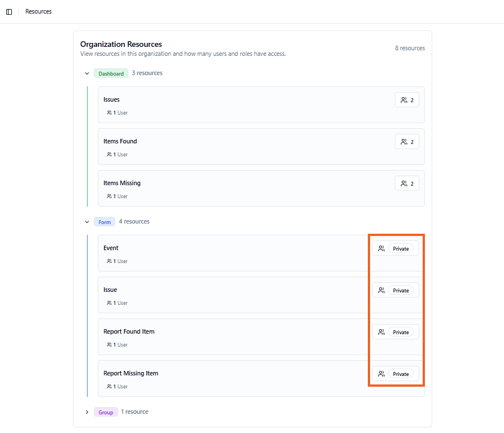
Task: Click the users icon on Items Found row
Action: coord(404,142)
